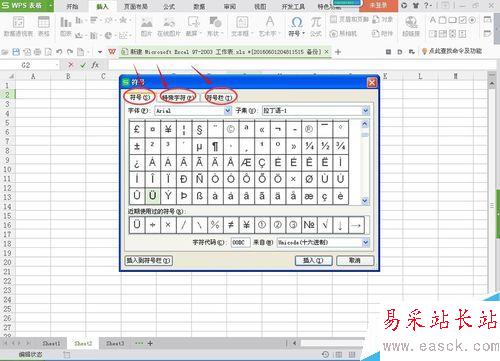Click the green confirm check in formula bar

click(83, 65)
